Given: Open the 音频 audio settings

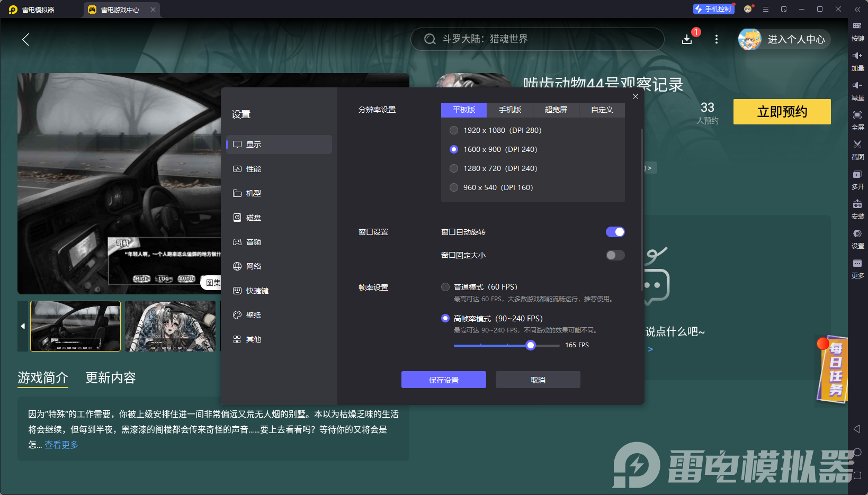Looking at the screenshot, I should tap(253, 241).
